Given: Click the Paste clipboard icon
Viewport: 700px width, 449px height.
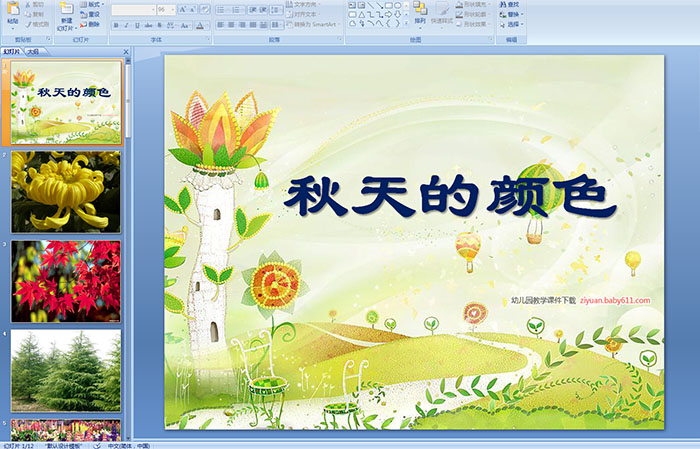Looking at the screenshot, I should 13,9.
